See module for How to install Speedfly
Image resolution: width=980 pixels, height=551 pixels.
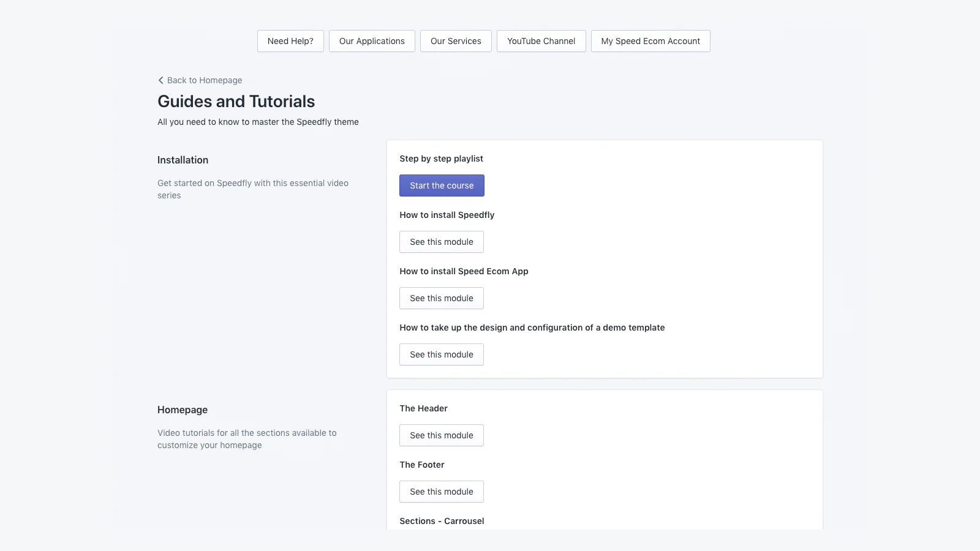coord(442,242)
